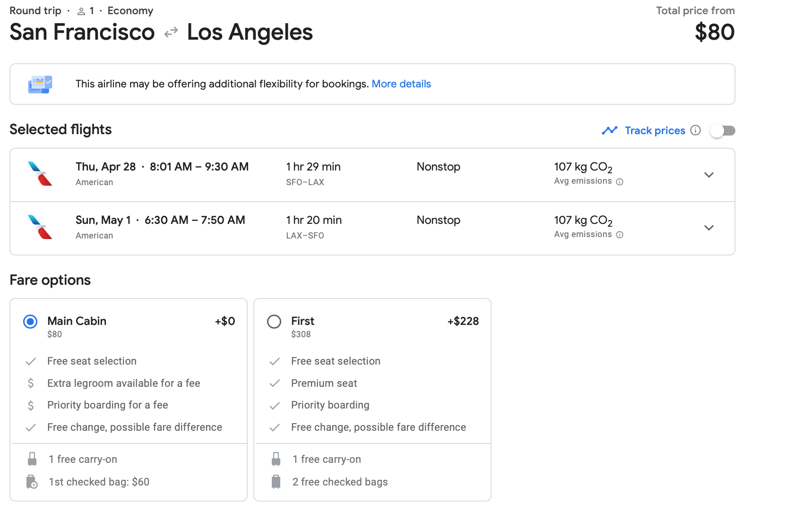
Task: Click the 6:30 AM – 7:50 AM flight row
Action: coord(194,220)
